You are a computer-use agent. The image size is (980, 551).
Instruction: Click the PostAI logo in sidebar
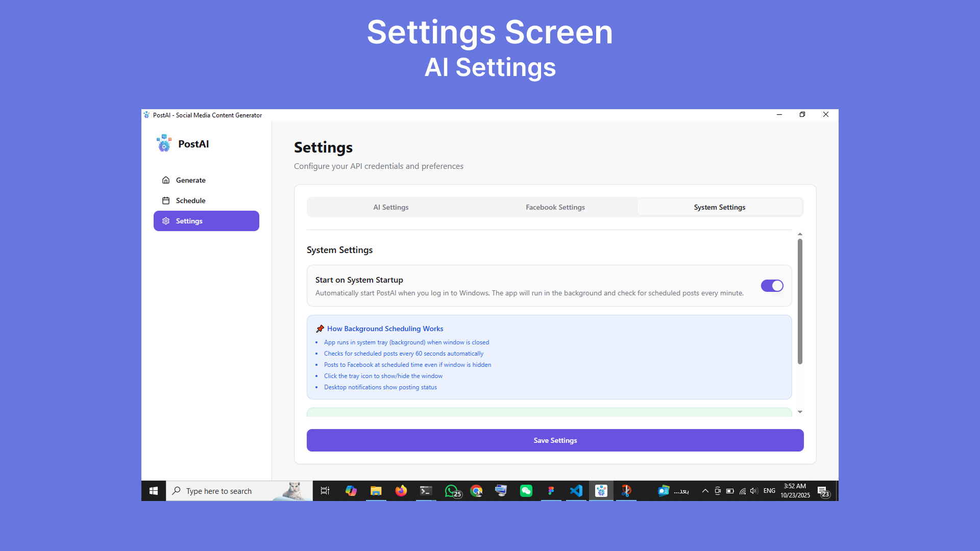click(x=164, y=144)
